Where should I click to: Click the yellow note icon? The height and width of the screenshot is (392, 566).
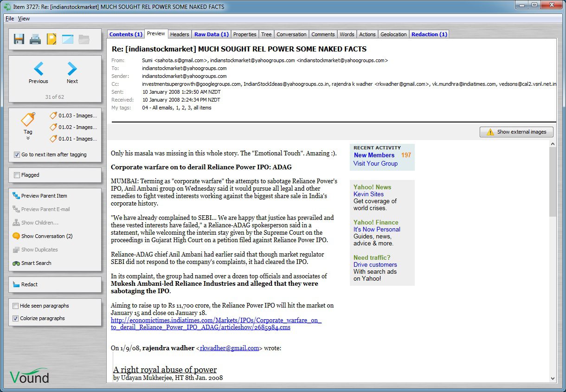pyautogui.click(x=51, y=39)
